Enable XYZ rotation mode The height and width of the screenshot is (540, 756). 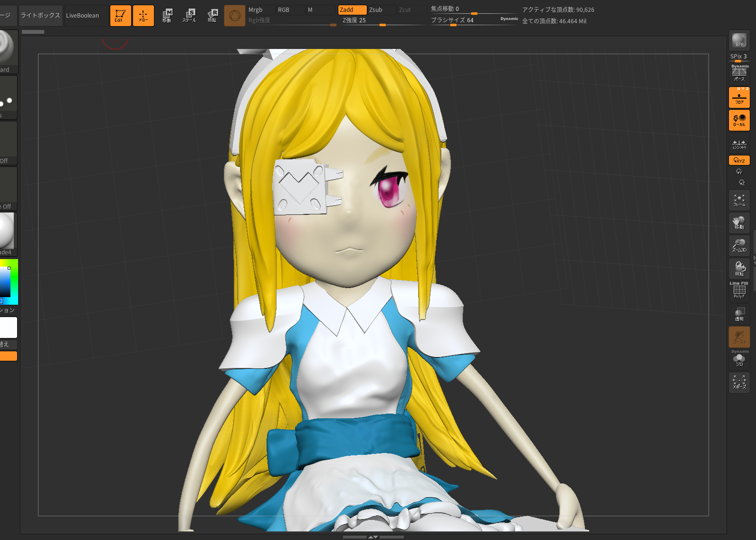pos(739,160)
